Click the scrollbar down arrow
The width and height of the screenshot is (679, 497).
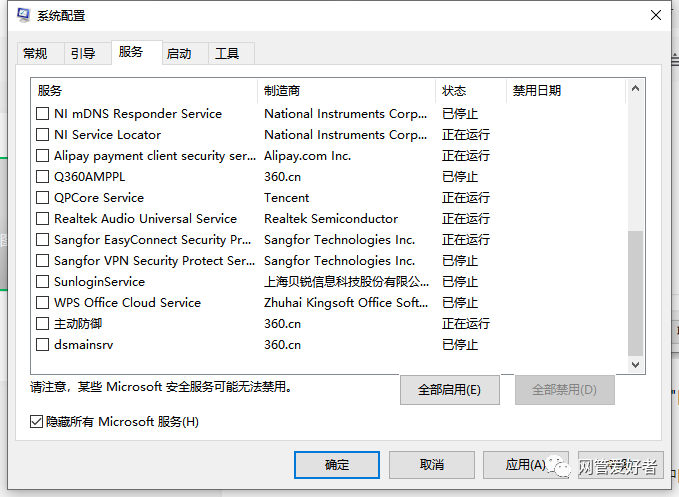[x=635, y=365]
